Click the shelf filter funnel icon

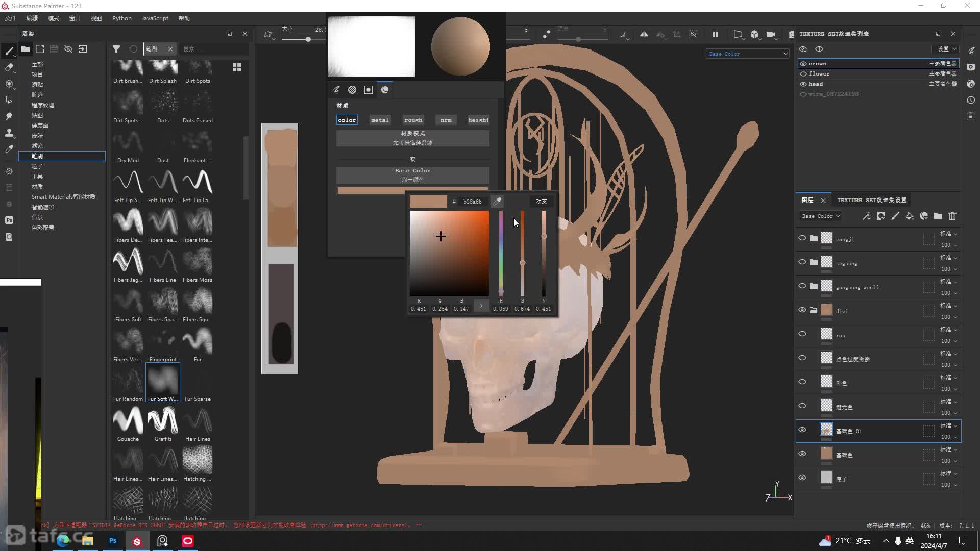[x=116, y=49]
